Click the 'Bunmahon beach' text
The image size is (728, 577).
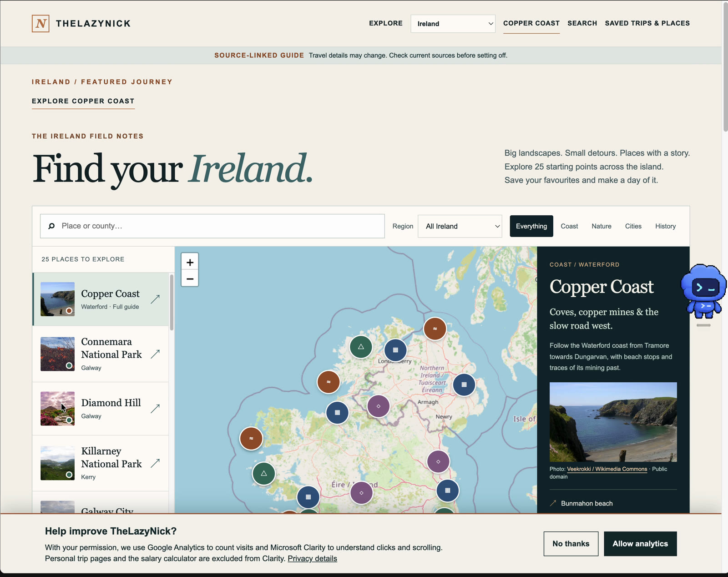point(586,503)
